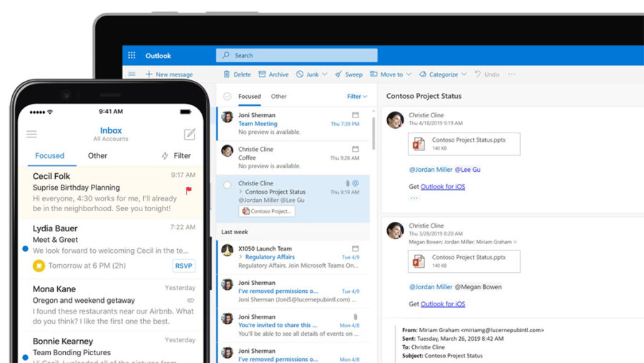The image size is (644, 363).
Task: Click the Outlook app title in header
Action: (158, 56)
